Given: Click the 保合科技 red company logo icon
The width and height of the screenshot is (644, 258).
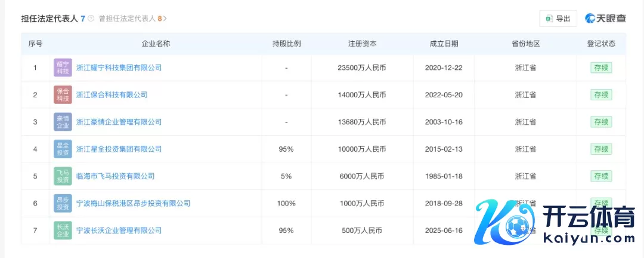Looking at the screenshot, I should (63, 94).
